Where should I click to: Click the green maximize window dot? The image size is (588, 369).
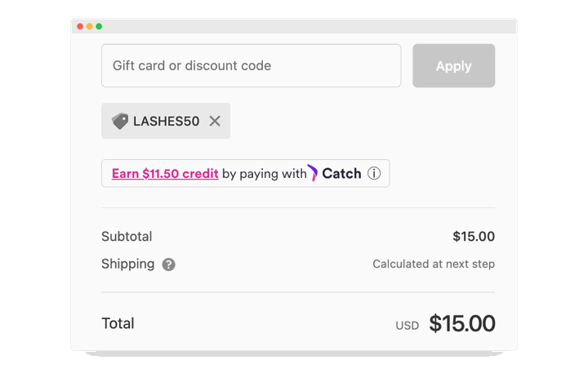point(99,26)
